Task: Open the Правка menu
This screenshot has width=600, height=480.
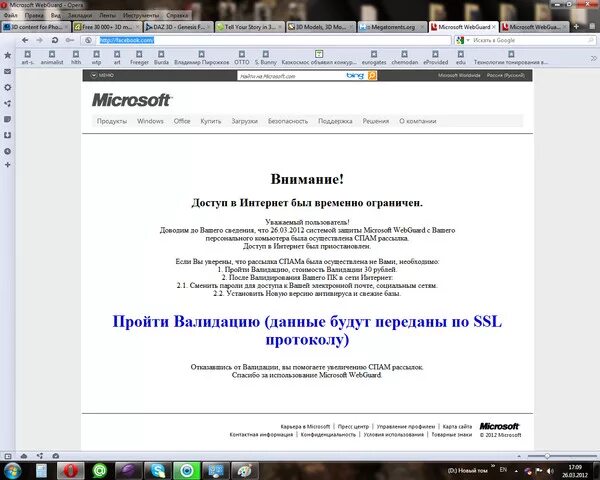Action: pos(34,15)
